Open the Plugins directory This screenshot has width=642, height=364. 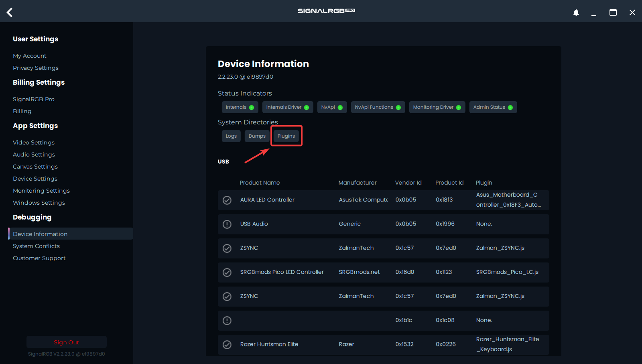pyautogui.click(x=286, y=136)
